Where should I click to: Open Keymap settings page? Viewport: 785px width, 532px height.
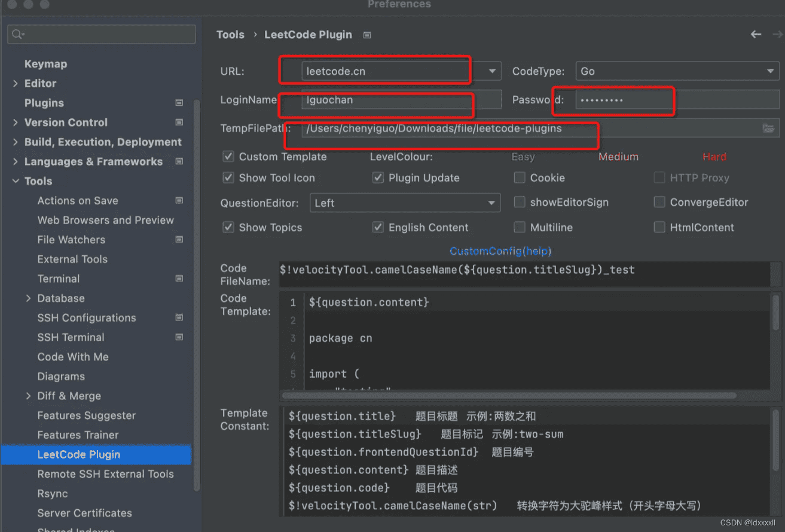click(x=45, y=64)
